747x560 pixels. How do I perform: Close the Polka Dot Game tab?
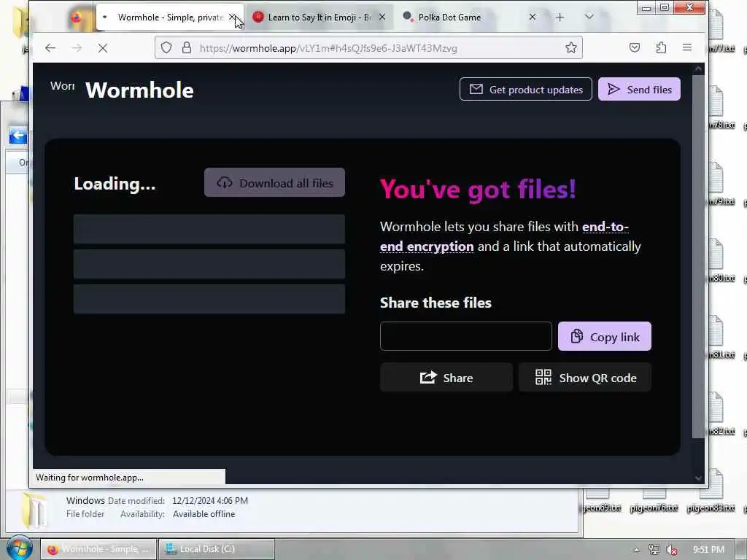point(532,17)
